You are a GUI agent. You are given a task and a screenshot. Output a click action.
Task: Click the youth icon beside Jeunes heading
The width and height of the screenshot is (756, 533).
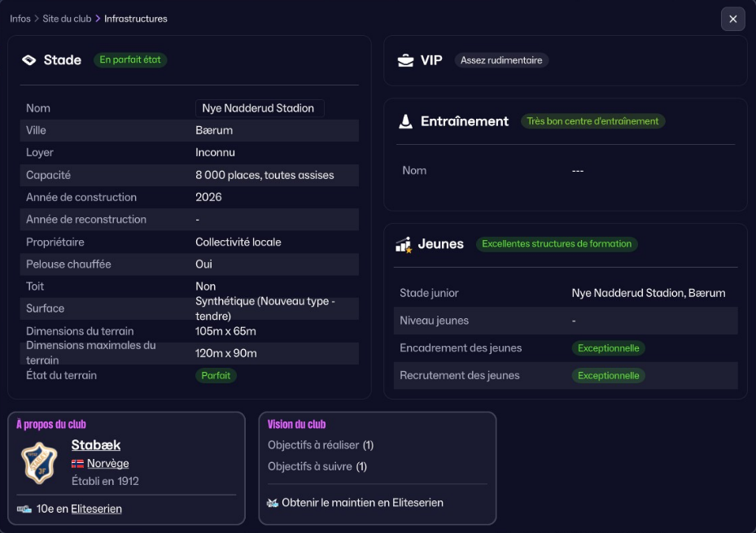[403, 244]
